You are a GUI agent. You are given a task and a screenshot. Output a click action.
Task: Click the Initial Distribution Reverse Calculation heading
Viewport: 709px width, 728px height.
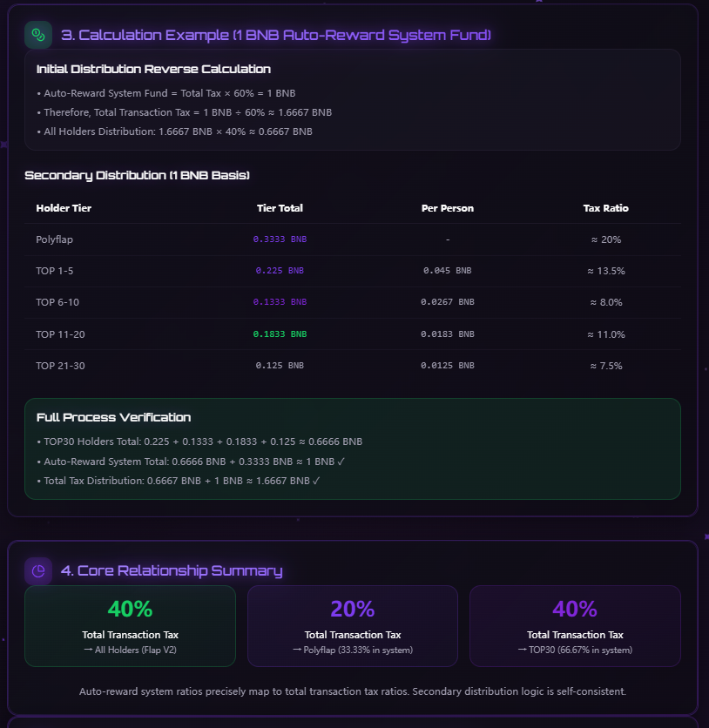153,69
